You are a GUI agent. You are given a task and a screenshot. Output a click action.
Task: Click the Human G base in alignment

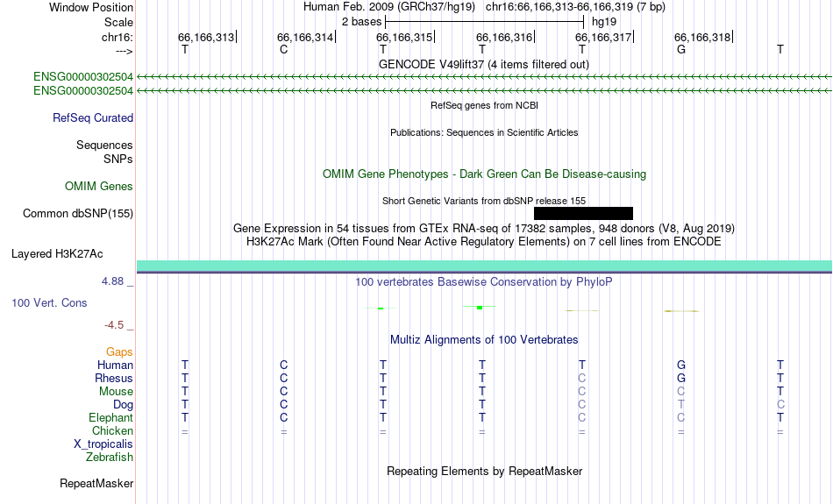pos(681,366)
